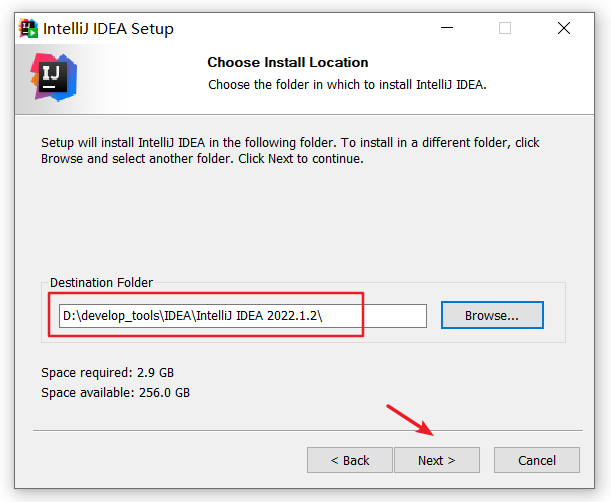Open the Browse... folder picker
This screenshot has width=611, height=502.
[x=492, y=315]
